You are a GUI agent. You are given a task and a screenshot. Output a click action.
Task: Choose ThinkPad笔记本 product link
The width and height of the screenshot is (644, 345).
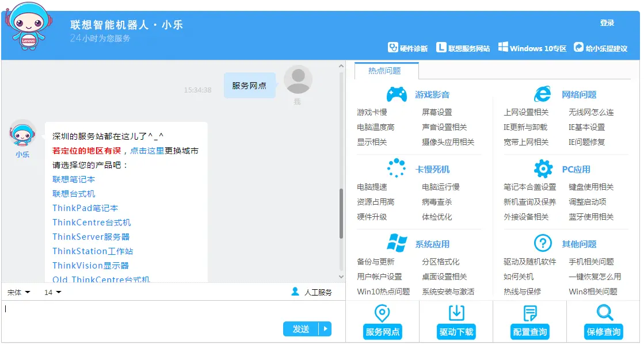point(85,208)
